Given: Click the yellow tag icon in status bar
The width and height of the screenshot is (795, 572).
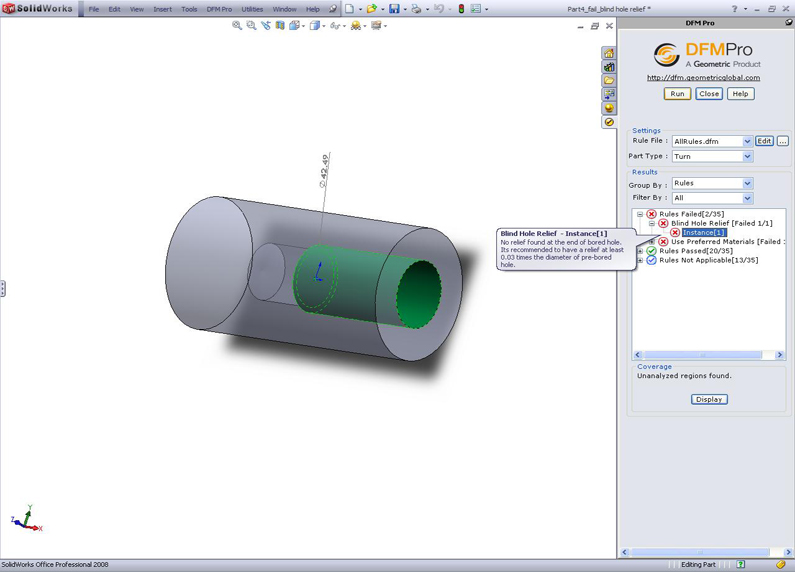Looking at the screenshot, I should point(781,564).
